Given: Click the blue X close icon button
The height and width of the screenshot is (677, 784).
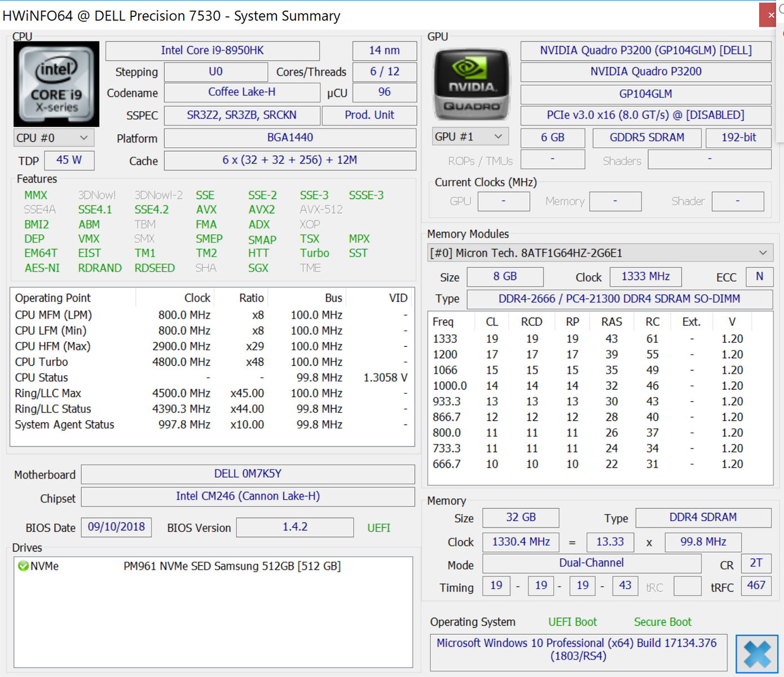Looking at the screenshot, I should (757, 654).
